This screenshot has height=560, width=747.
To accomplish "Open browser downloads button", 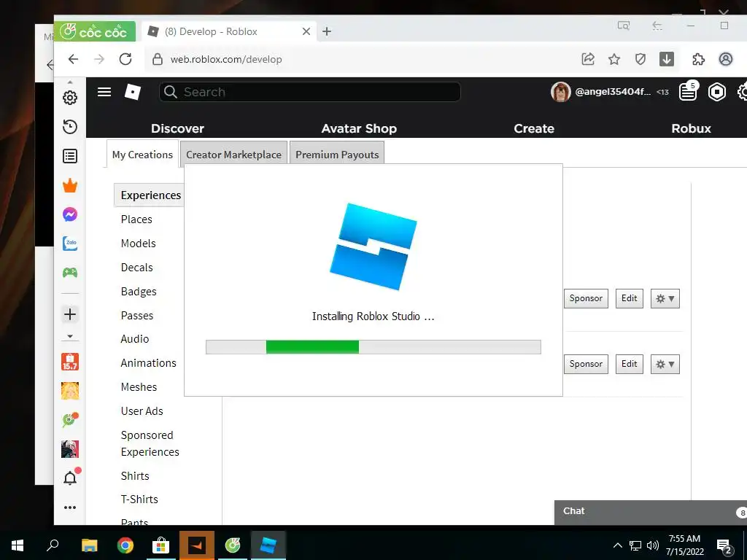I will [x=667, y=59].
